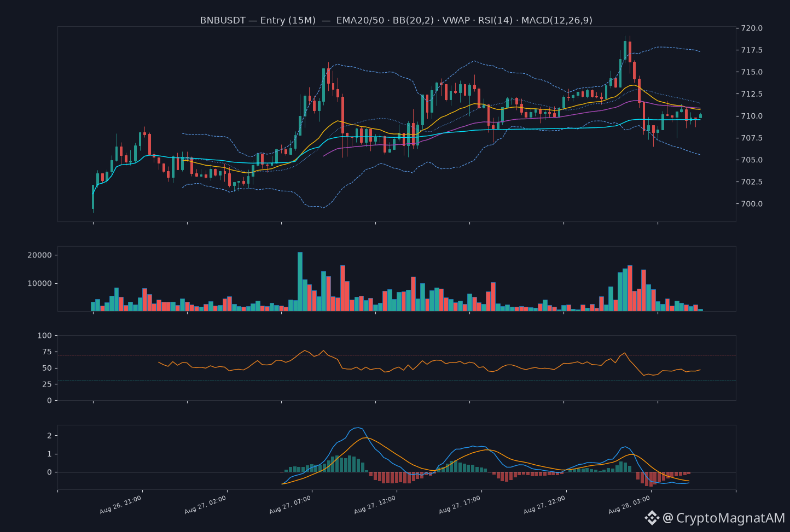790x532 pixels.
Task: Click the time label Aug 27, 22:00
Action: [x=544, y=505]
